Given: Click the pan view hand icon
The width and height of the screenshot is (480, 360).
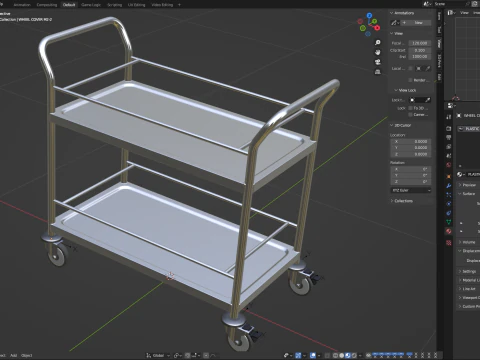Looking at the screenshot, I should tap(378, 52).
